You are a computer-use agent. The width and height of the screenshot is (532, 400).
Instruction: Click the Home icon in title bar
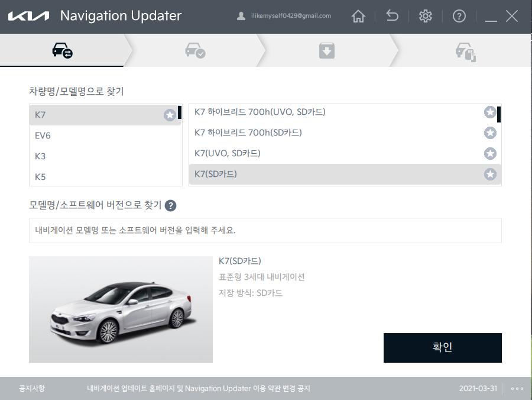[x=358, y=17]
